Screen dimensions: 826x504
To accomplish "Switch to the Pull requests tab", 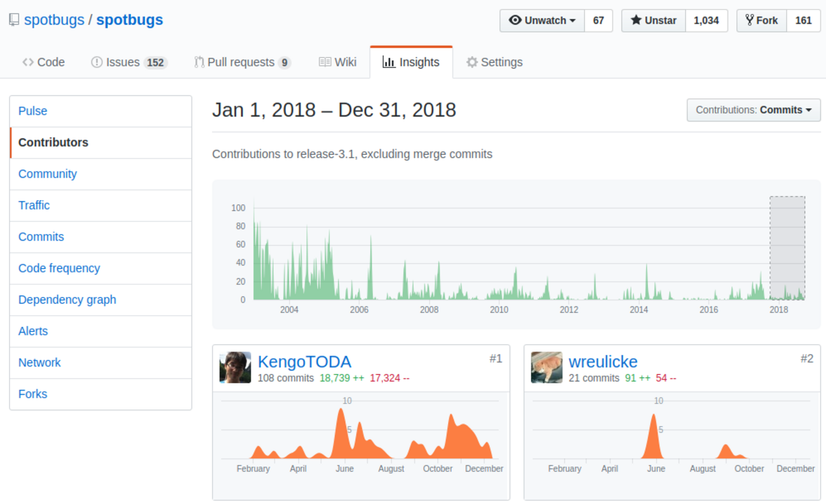I will [x=243, y=62].
